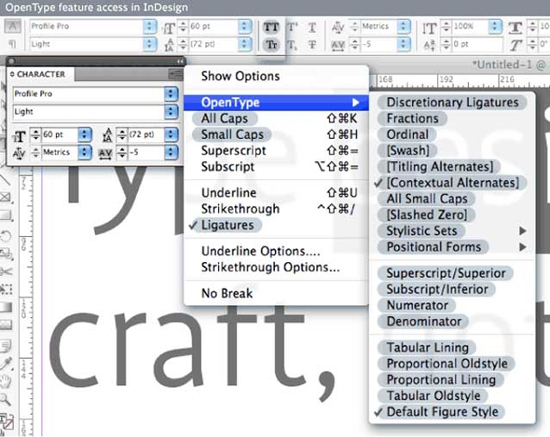
Task: Click the kerning icon in control bar
Action: tap(338, 27)
